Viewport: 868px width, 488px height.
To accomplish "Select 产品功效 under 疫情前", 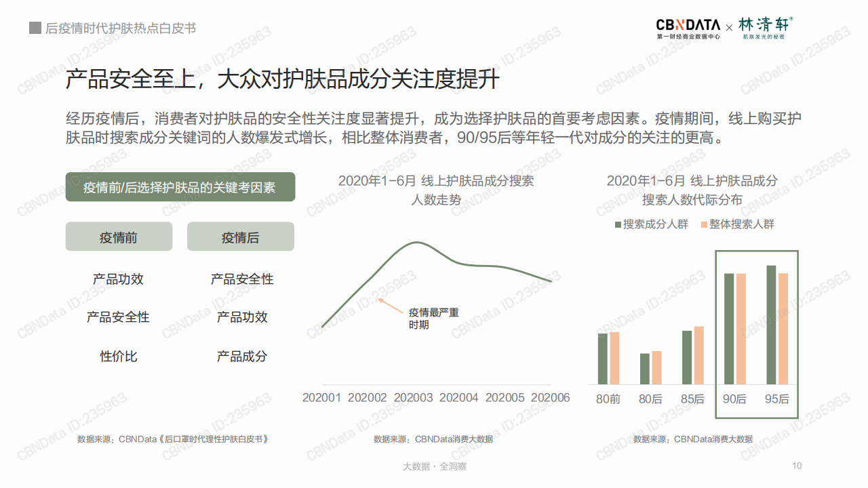I will pyautogui.click(x=118, y=279).
